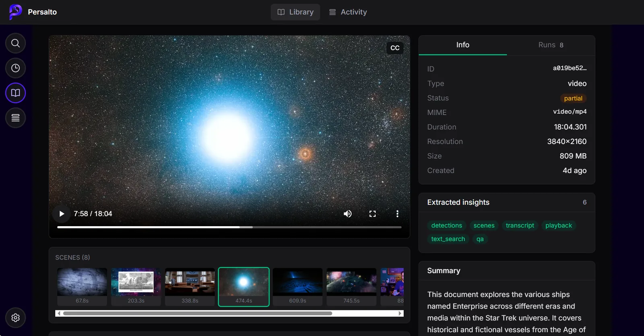Click the size value 809 MB
644x336 pixels.
(573, 156)
